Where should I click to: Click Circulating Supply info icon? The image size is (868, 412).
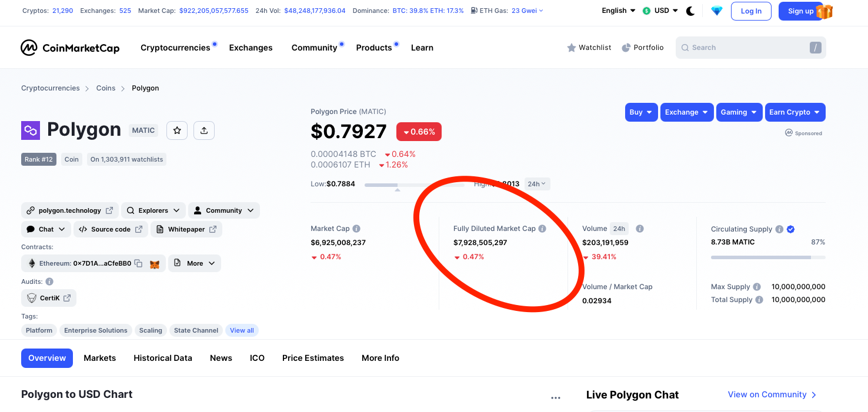pos(779,229)
